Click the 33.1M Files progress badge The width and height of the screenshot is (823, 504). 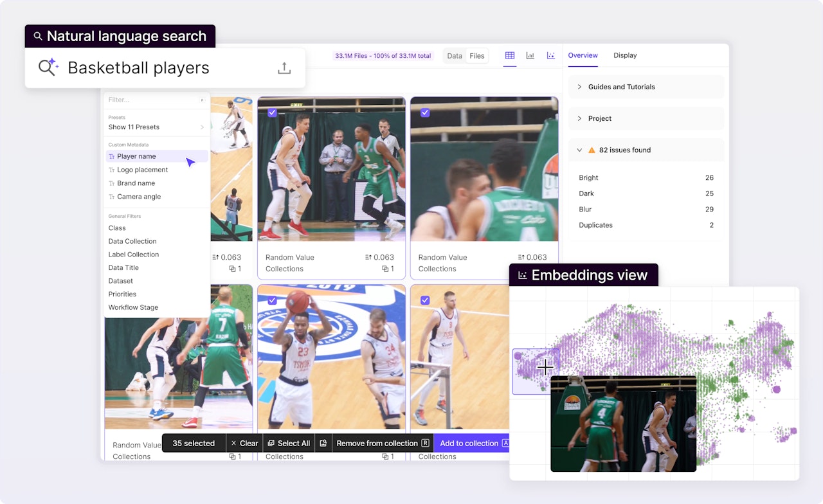point(383,56)
